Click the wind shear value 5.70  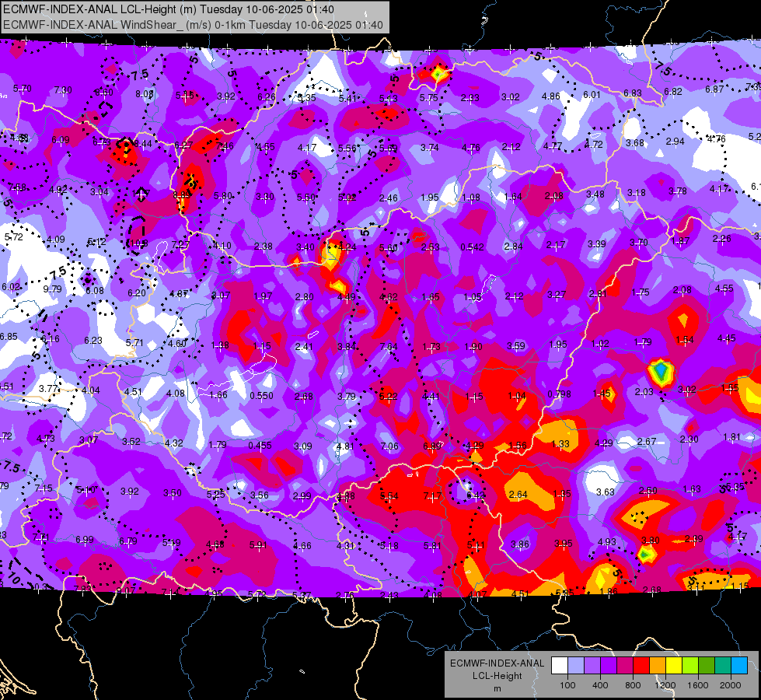coord(23,89)
